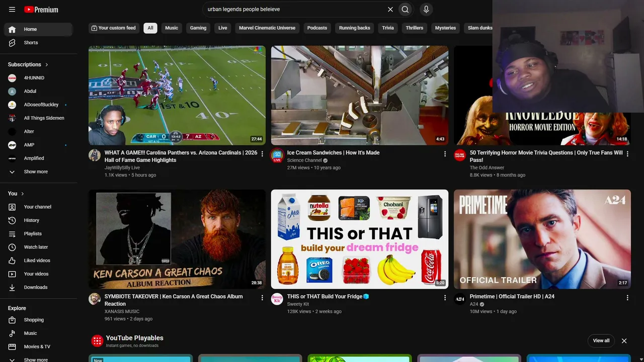The height and width of the screenshot is (362, 644).
Task: Open options menu for Horror Movie Trivia video
Action: point(627,154)
